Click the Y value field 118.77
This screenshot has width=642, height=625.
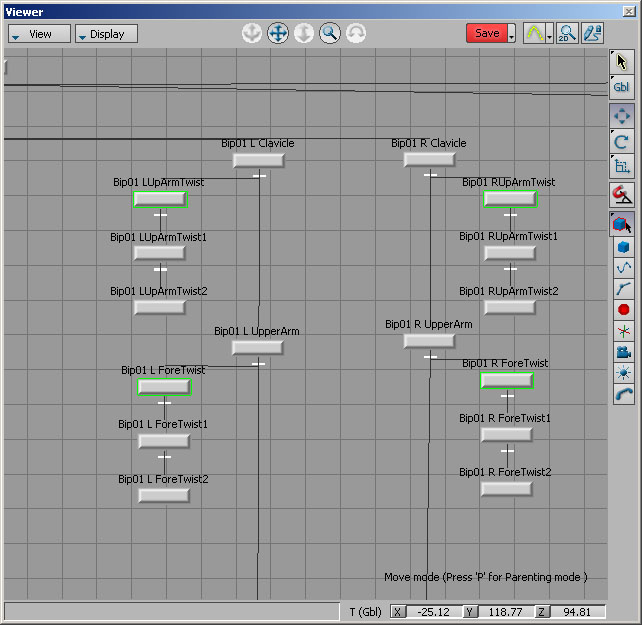[506, 612]
